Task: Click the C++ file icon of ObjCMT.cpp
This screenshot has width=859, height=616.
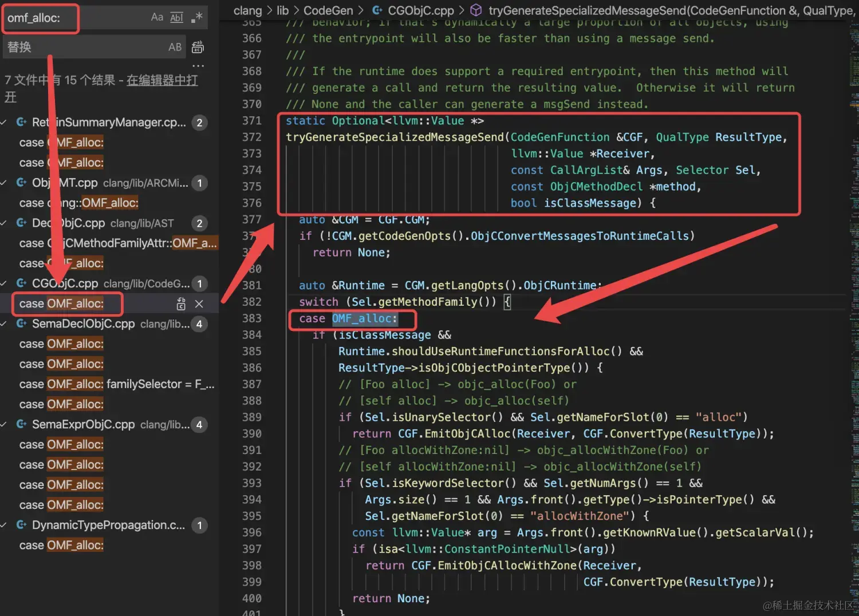Action: (22, 183)
